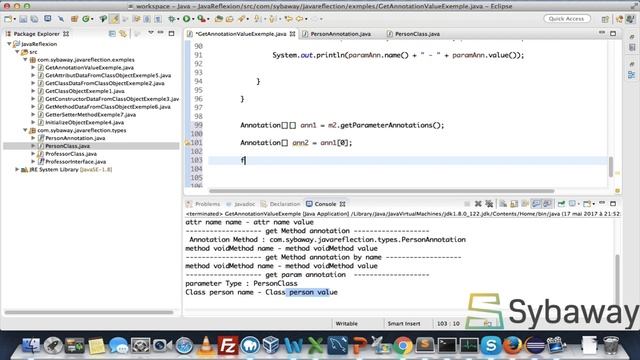The width and height of the screenshot is (640, 360).
Task: Click Collapse All in Package Explorer
Action: tap(112, 34)
